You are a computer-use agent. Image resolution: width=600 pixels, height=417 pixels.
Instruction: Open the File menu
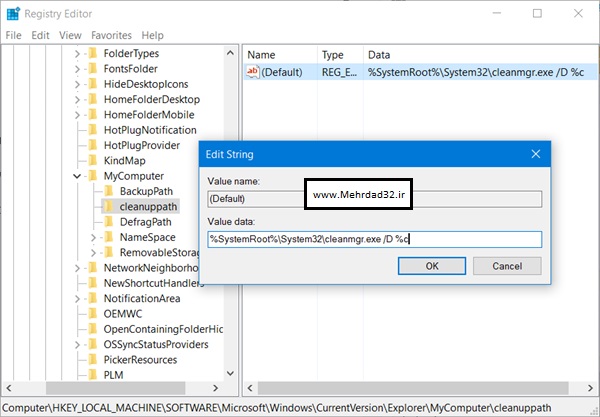point(13,35)
